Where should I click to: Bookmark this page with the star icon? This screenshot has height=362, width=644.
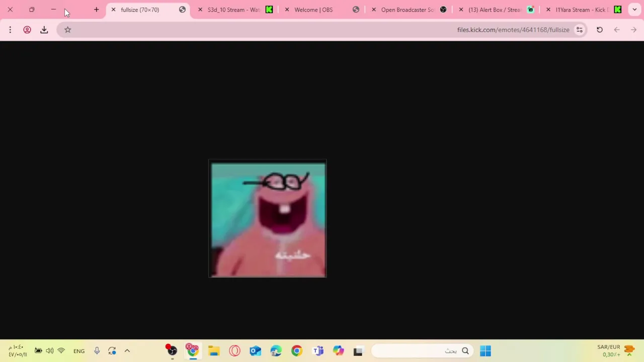(x=67, y=30)
